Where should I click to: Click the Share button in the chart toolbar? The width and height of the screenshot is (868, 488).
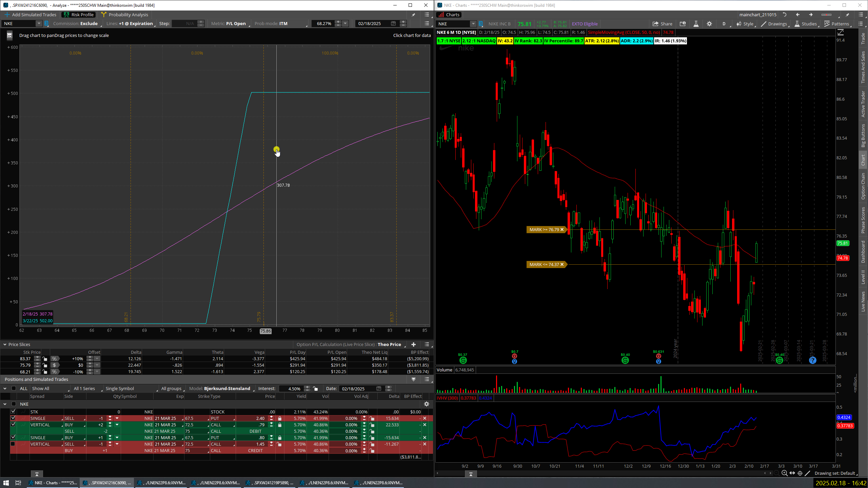point(662,24)
